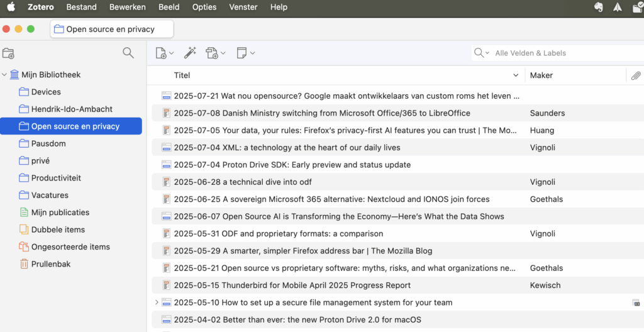
Task: Open the Productiviteit collection
Action: tap(56, 179)
